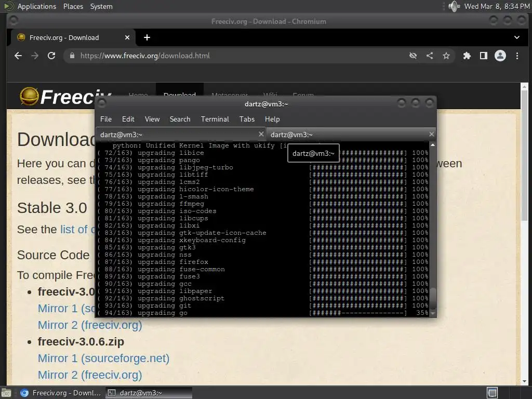Open the terminal Help menu
The image size is (532, 399).
tap(272, 119)
